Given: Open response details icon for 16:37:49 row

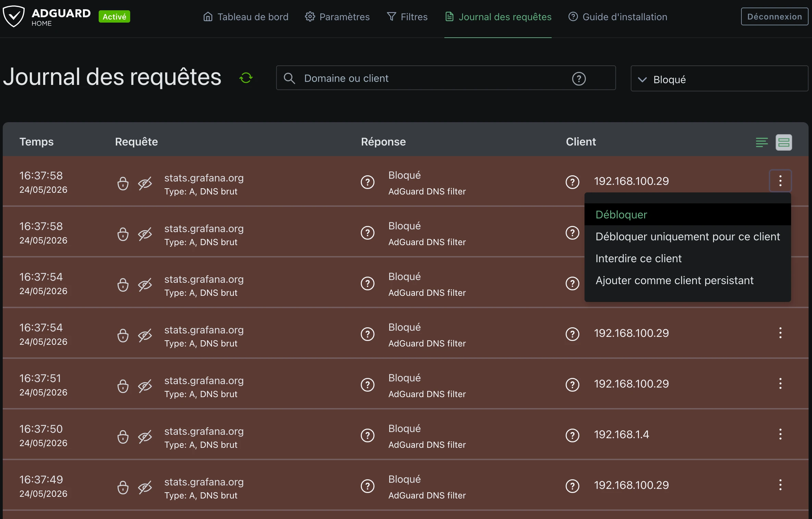Looking at the screenshot, I should point(368,486).
